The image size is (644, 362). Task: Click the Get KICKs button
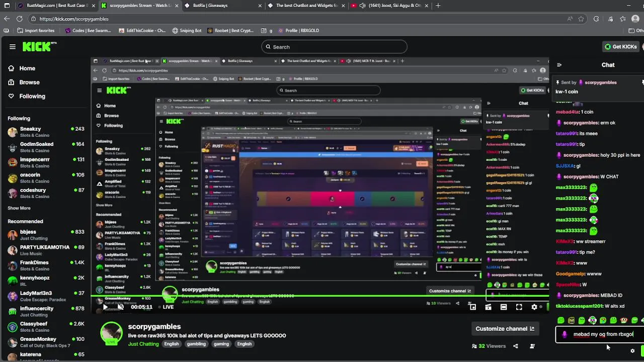tap(621, 47)
